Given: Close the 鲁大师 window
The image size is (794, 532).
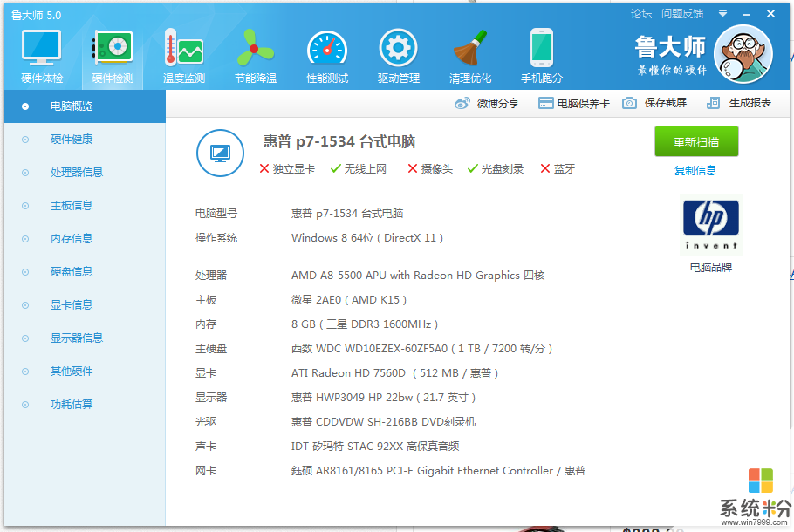Looking at the screenshot, I should (770, 14).
